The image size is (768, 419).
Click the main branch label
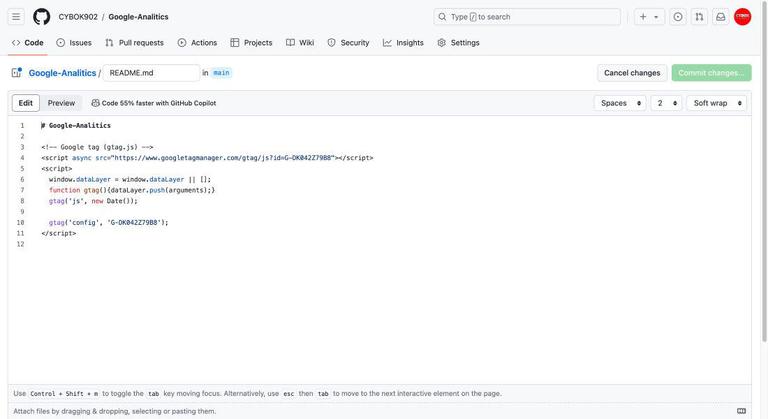221,73
